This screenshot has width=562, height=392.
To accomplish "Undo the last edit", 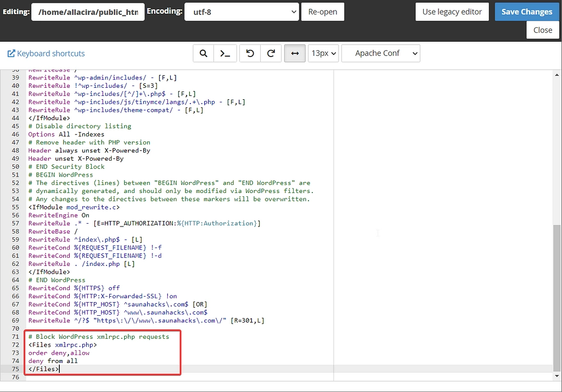I will click(250, 53).
